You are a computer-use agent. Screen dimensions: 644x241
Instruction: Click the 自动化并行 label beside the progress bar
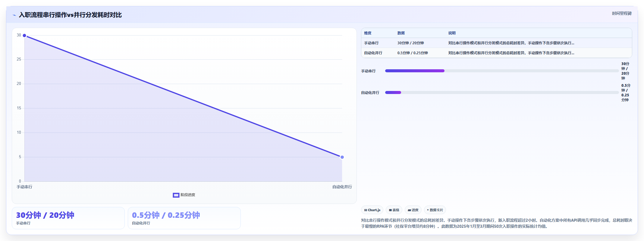(370, 93)
